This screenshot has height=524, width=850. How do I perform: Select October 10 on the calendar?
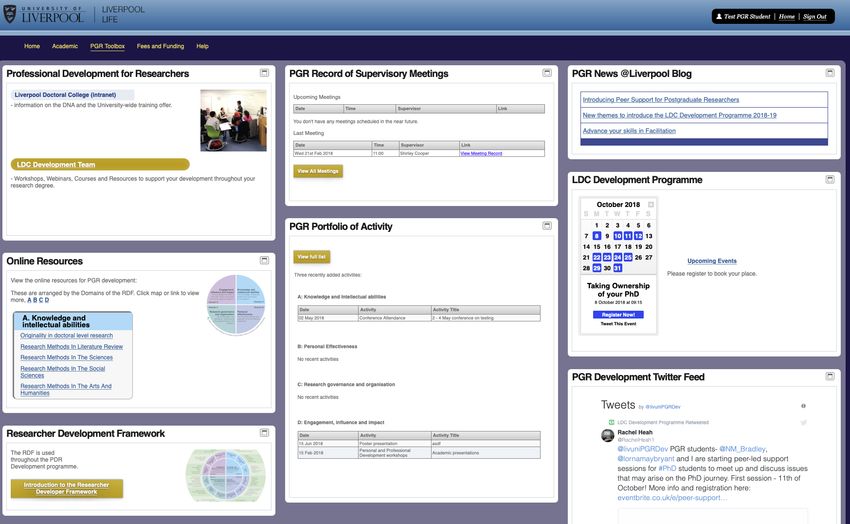tap(617, 236)
